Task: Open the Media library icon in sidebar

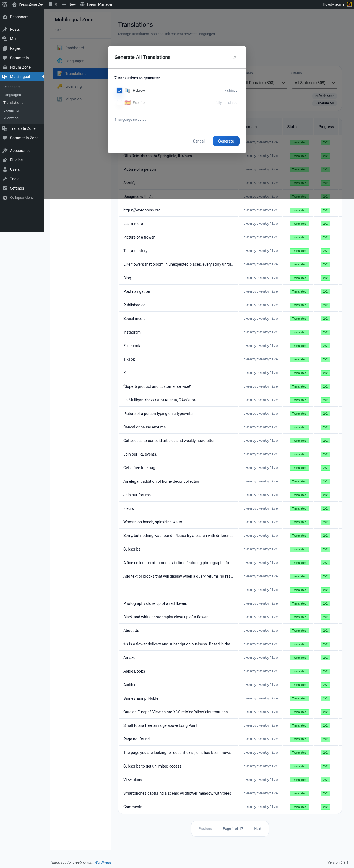Action: click(x=5, y=39)
